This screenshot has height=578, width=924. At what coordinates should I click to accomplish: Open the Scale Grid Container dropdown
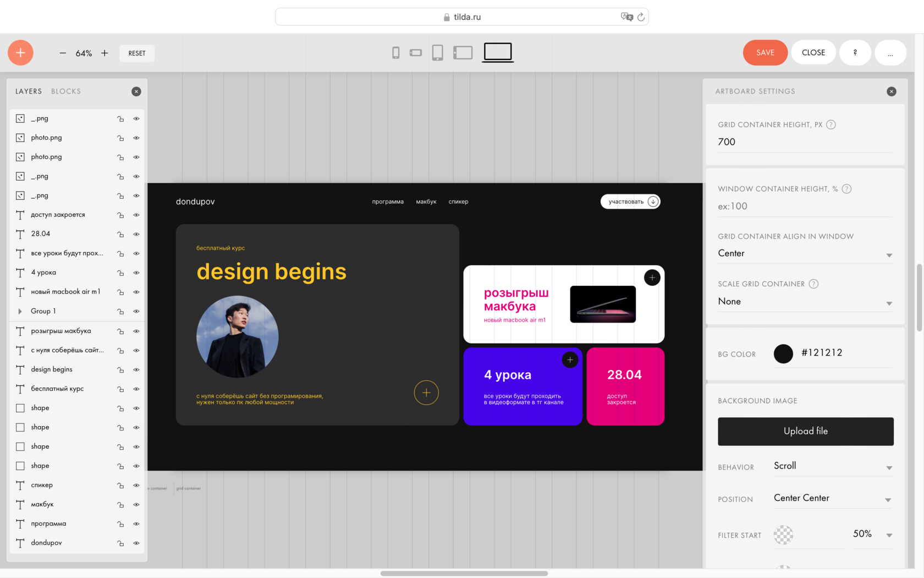[805, 302]
